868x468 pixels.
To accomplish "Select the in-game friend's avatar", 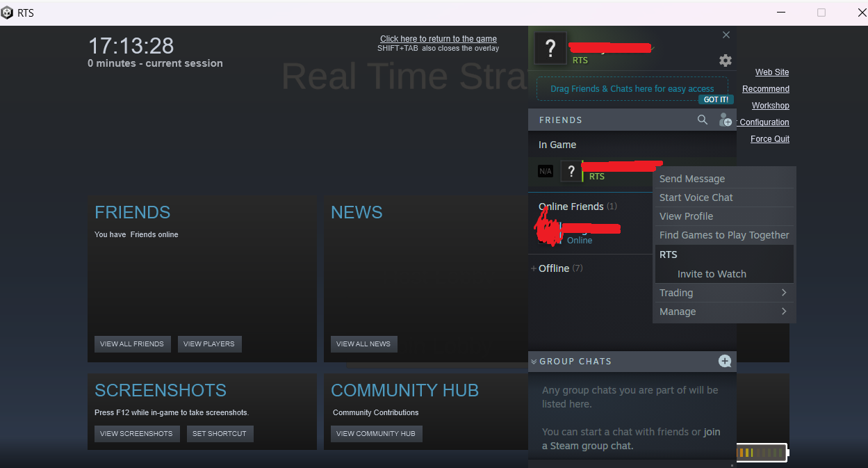I will [x=571, y=171].
